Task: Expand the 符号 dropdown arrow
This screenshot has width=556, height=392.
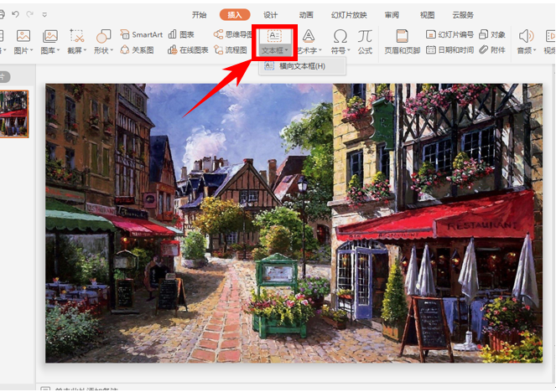Action: coord(349,50)
